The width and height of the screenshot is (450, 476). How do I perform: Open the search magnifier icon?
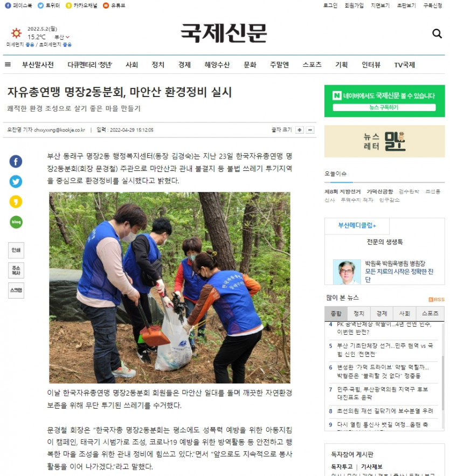point(437,34)
